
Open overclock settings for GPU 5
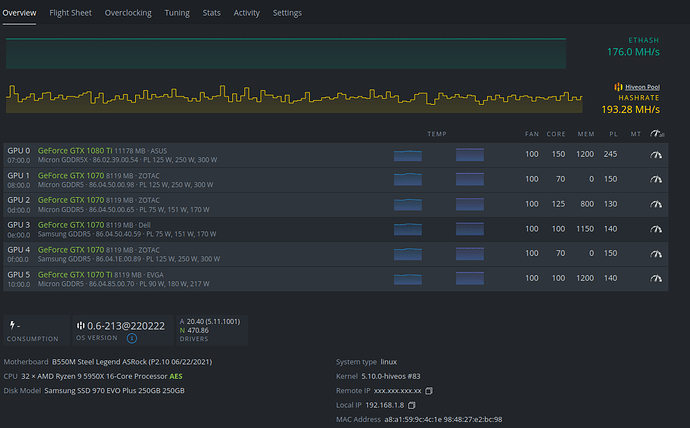coord(656,278)
